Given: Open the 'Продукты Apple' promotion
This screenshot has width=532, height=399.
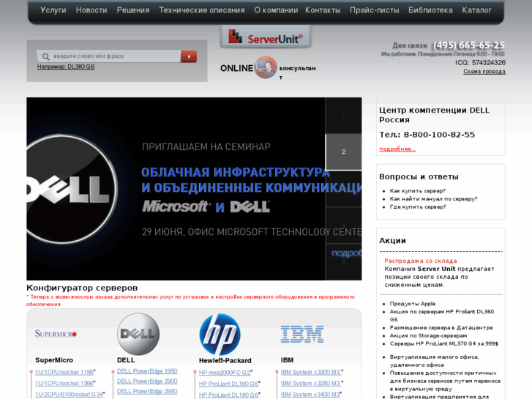Looking at the screenshot, I should coord(412,304).
